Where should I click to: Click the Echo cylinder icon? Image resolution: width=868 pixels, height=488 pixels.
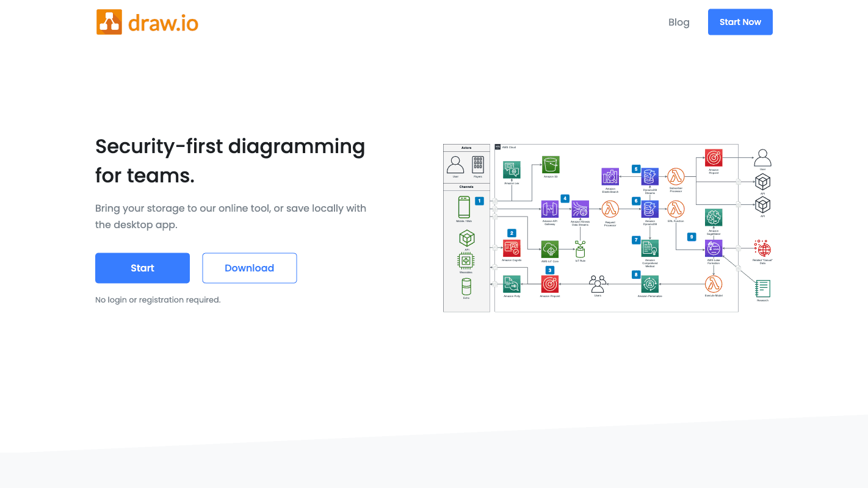pyautogui.click(x=466, y=286)
